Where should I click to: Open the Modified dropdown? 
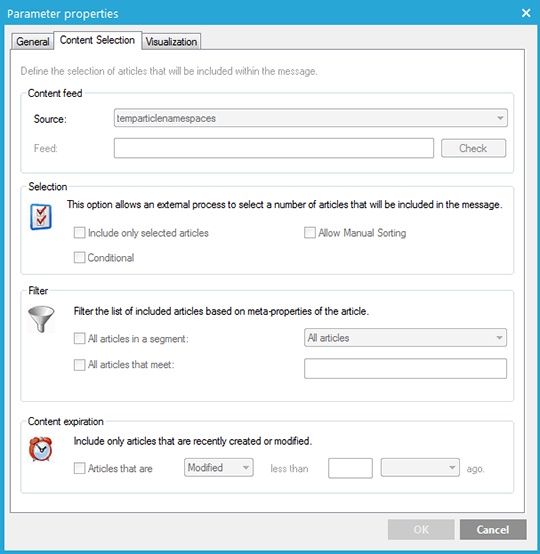[x=219, y=468]
